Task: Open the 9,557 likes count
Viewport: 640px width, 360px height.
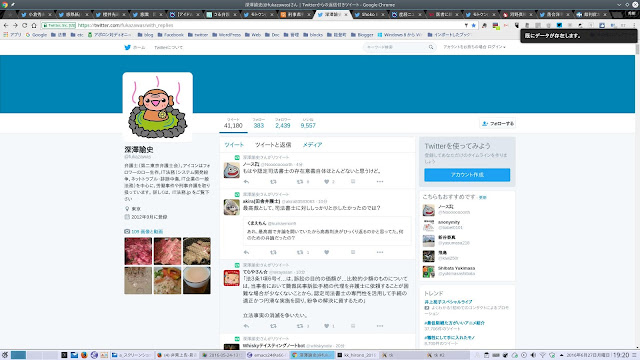Action: 308,123
